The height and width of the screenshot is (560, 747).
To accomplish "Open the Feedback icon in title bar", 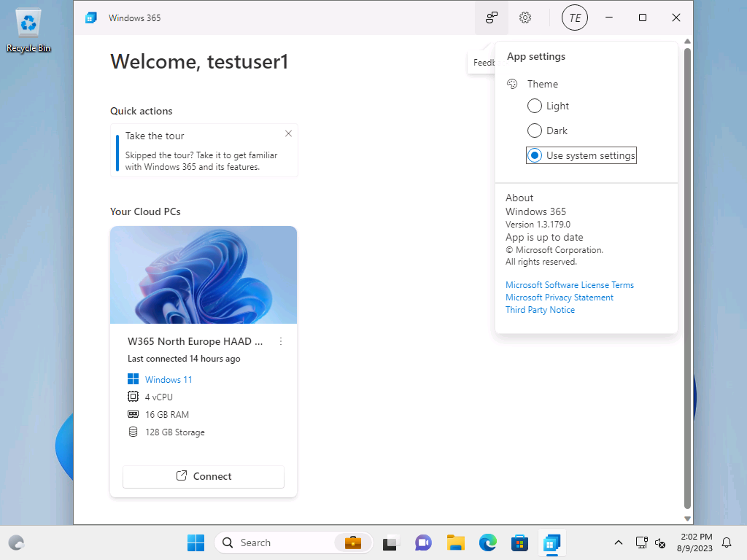I will coord(491,17).
